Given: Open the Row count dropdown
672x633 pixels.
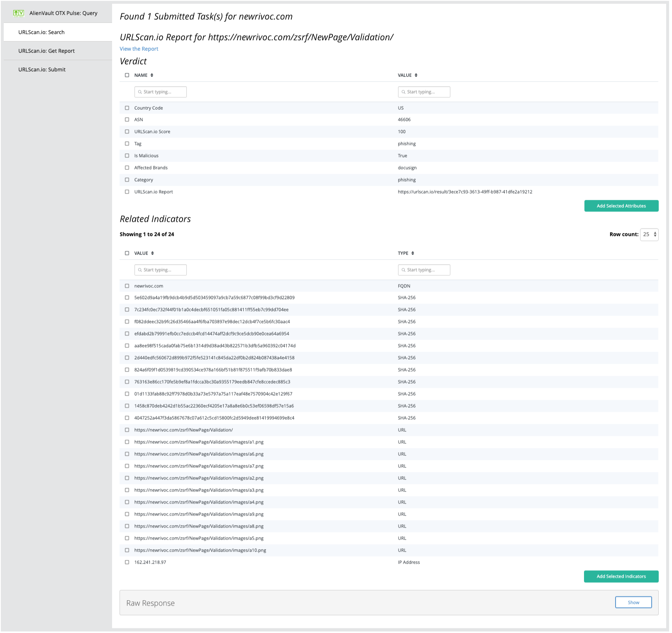Looking at the screenshot, I should (x=649, y=235).
